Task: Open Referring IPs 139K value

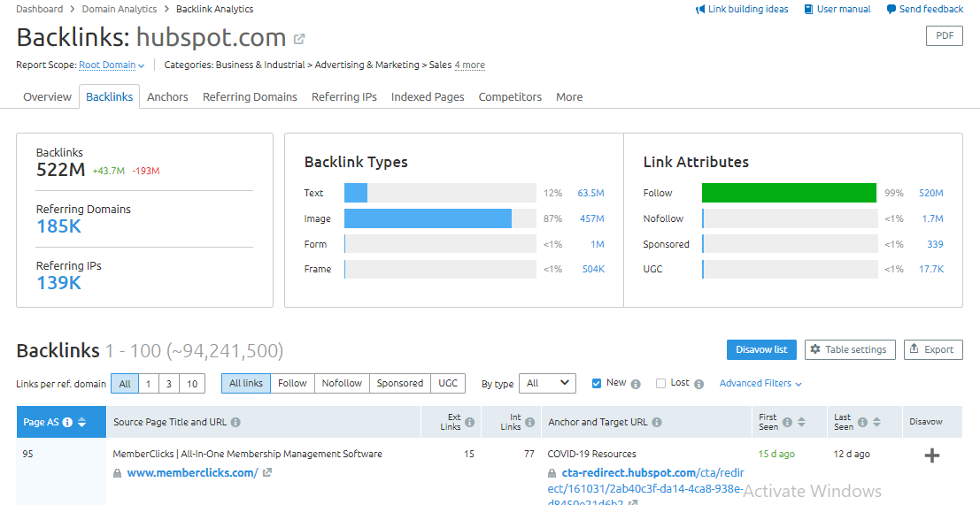Action: tap(58, 283)
